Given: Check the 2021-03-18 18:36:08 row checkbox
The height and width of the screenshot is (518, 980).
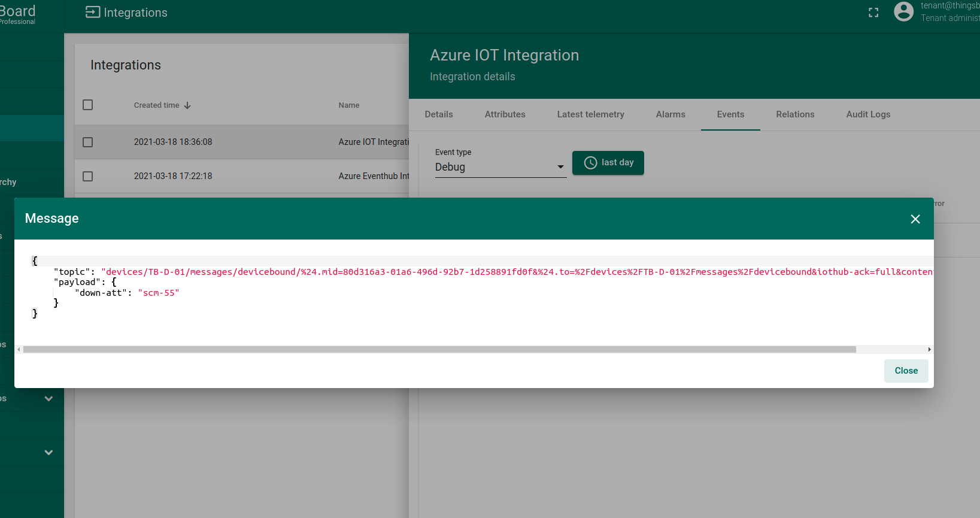Looking at the screenshot, I should 88,142.
